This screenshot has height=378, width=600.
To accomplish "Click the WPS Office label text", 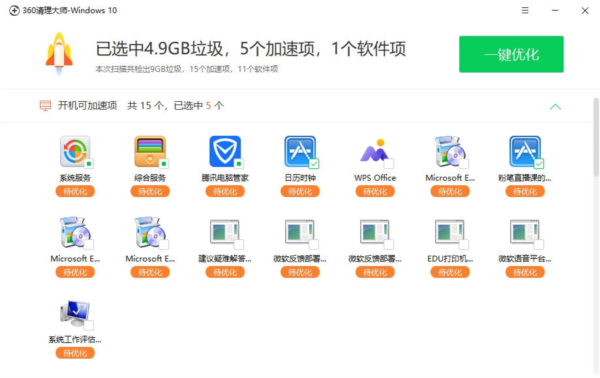I will pyautogui.click(x=375, y=178).
